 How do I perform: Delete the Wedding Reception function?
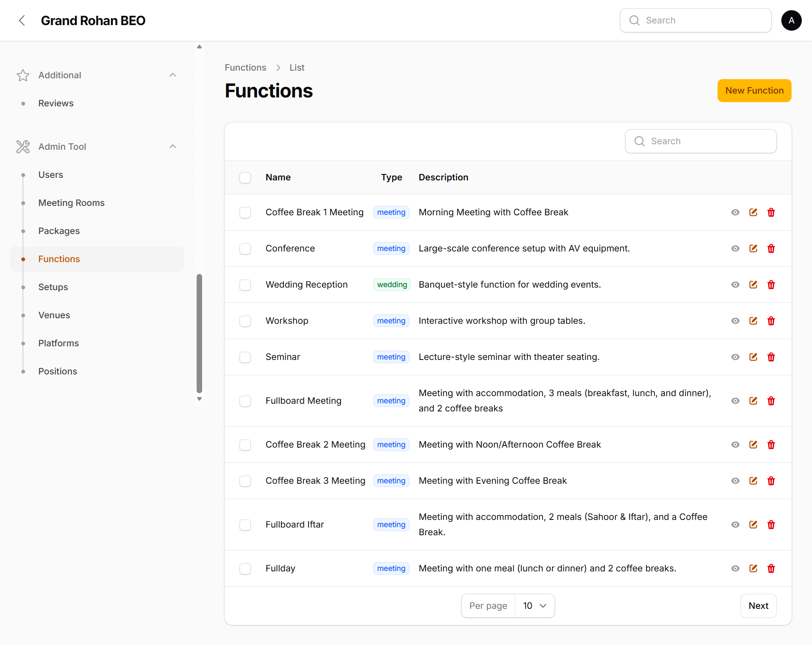(771, 285)
